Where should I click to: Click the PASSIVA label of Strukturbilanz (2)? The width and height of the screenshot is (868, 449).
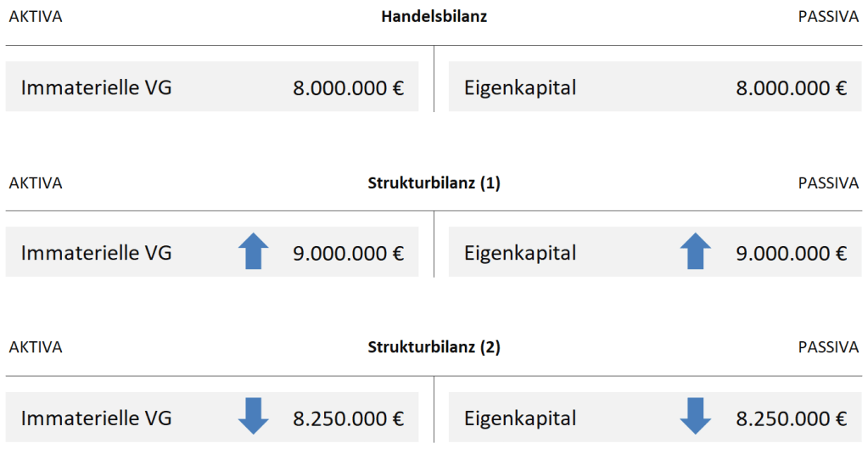(x=828, y=347)
